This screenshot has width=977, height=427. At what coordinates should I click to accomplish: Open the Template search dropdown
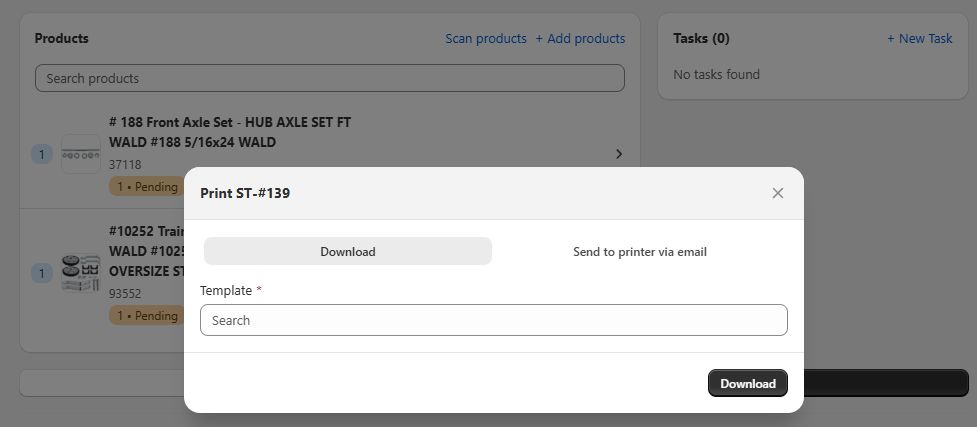pos(493,320)
